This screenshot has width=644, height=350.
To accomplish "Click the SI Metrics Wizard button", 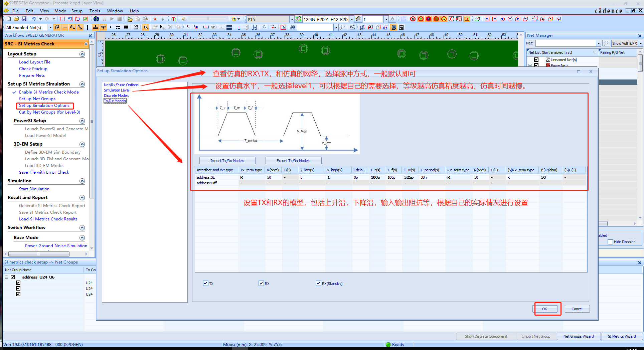I will [622, 336].
